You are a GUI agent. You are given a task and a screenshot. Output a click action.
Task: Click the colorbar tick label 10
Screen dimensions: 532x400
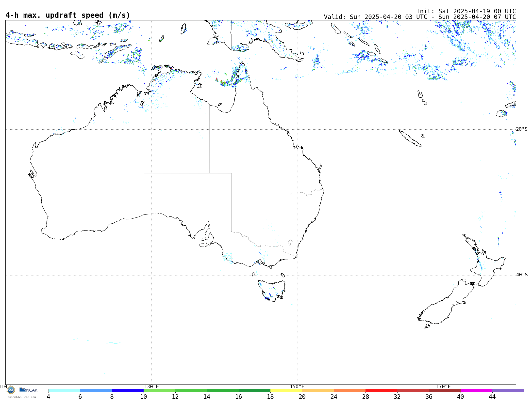click(x=144, y=397)
